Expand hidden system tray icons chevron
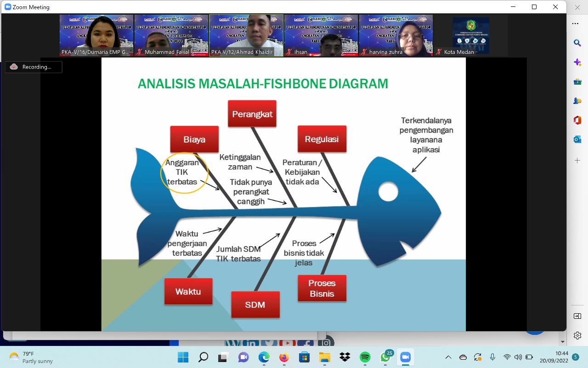The height and width of the screenshot is (368, 588). point(448,357)
